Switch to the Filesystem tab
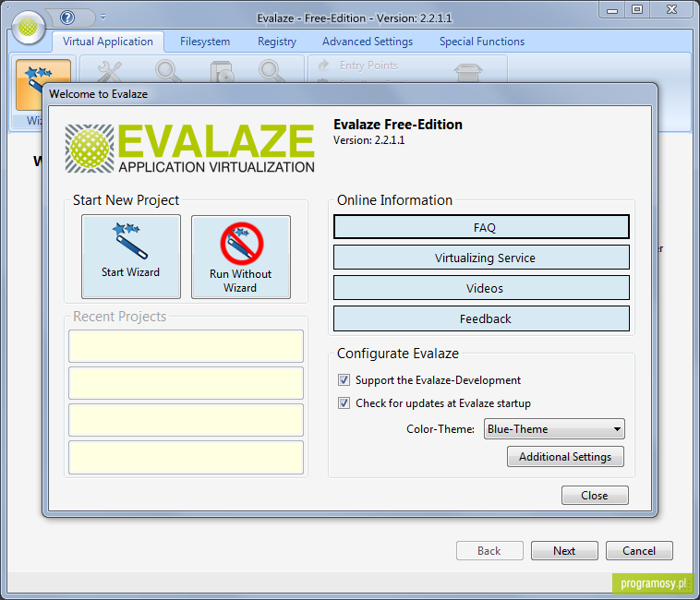Image resolution: width=700 pixels, height=600 pixels. (x=205, y=42)
